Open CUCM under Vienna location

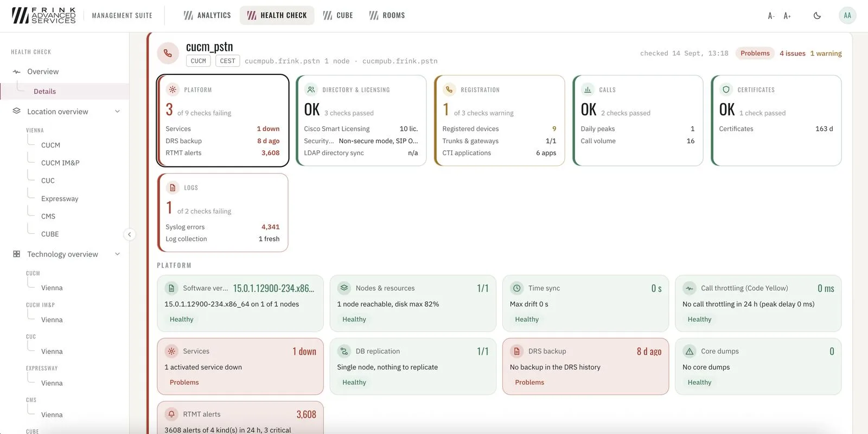pos(50,145)
